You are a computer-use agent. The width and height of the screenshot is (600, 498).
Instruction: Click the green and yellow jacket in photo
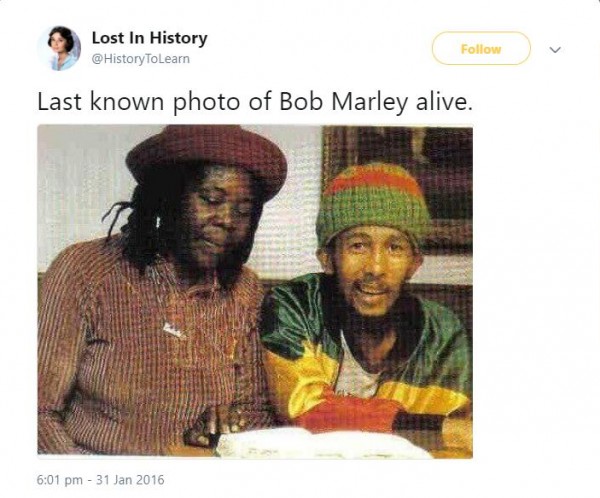[x=365, y=356]
